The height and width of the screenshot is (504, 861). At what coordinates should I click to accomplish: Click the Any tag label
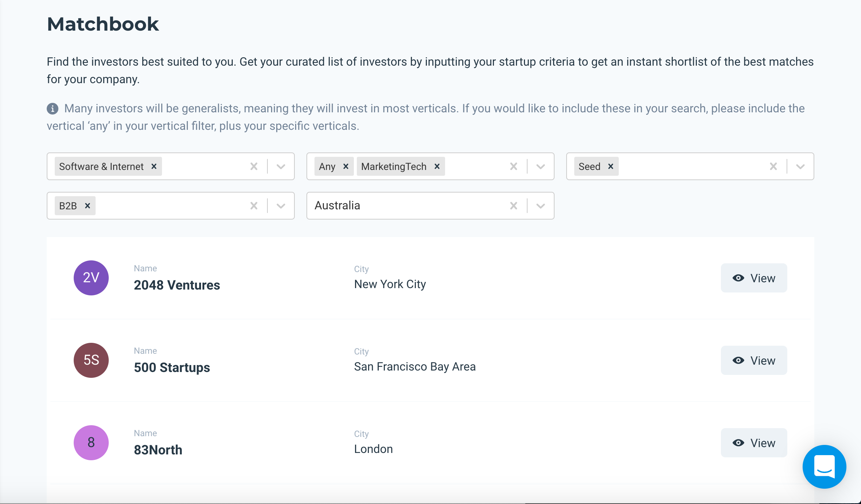tap(327, 167)
